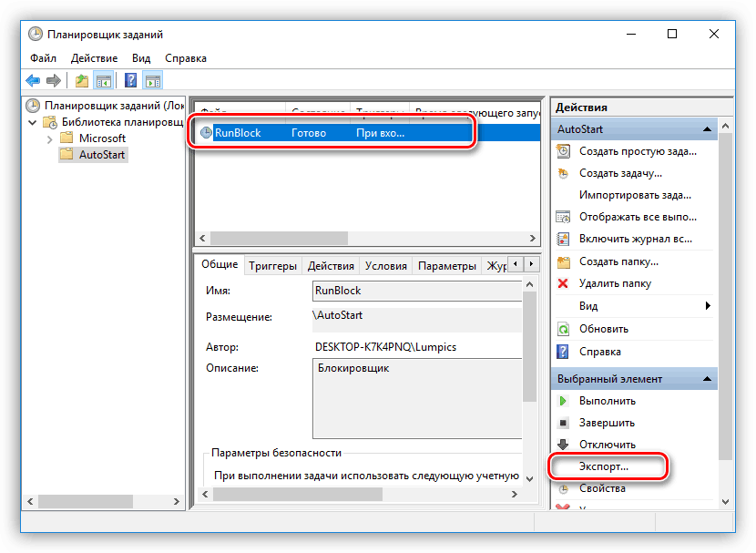Click the Обновить refresh icon
This screenshot has width=756, height=553.
561,331
